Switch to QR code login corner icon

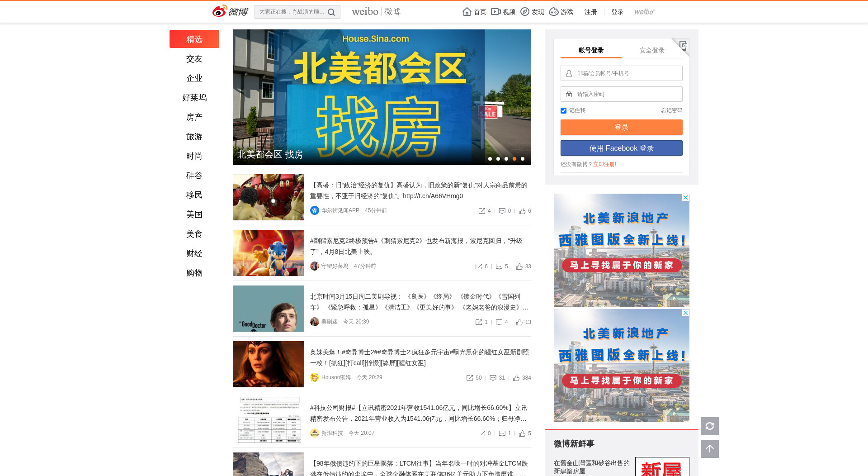click(x=683, y=45)
